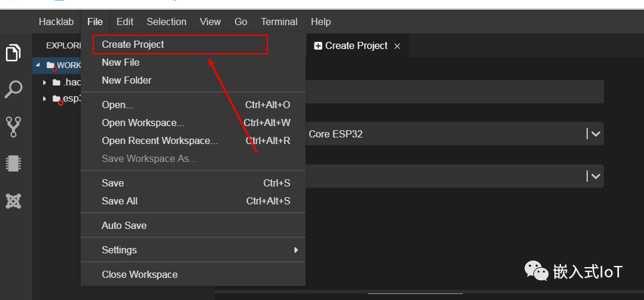
Task: Expand the esp3 folder tree arrow
Action: 44,99
